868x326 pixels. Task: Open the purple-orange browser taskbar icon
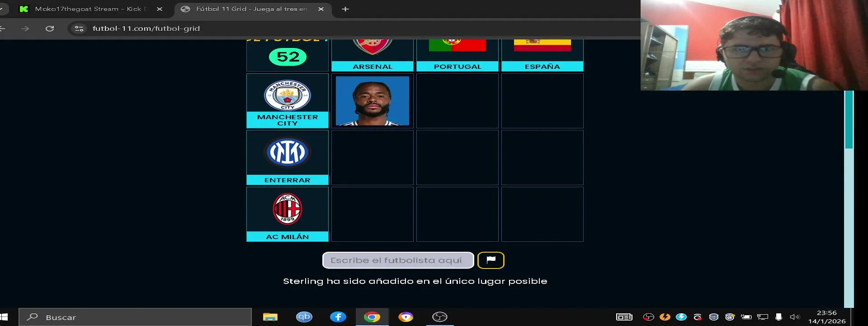406,317
